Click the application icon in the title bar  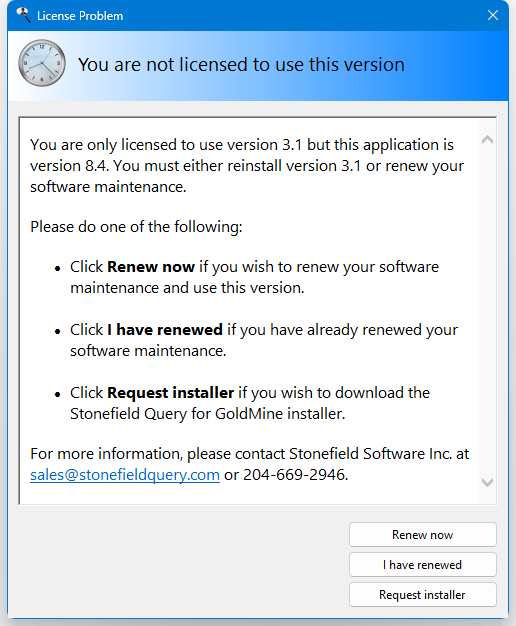[23, 15]
